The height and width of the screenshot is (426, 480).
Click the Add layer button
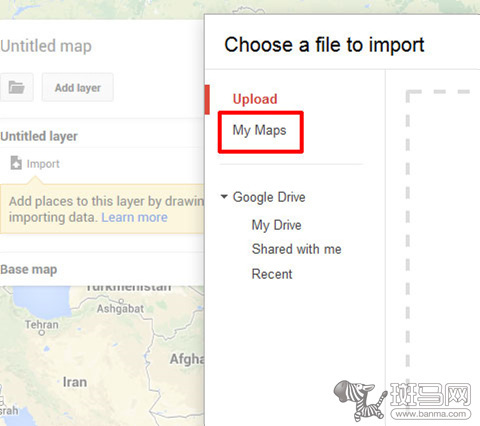tap(77, 87)
